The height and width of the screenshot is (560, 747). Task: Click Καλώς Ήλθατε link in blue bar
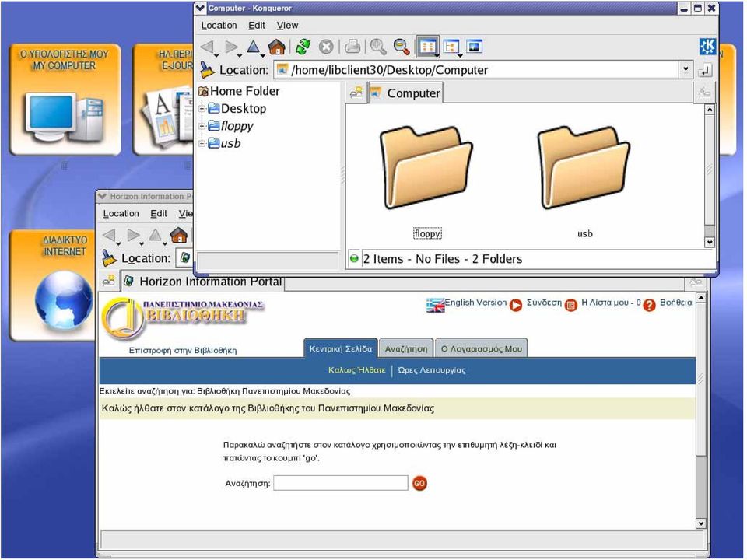click(x=357, y=370)
